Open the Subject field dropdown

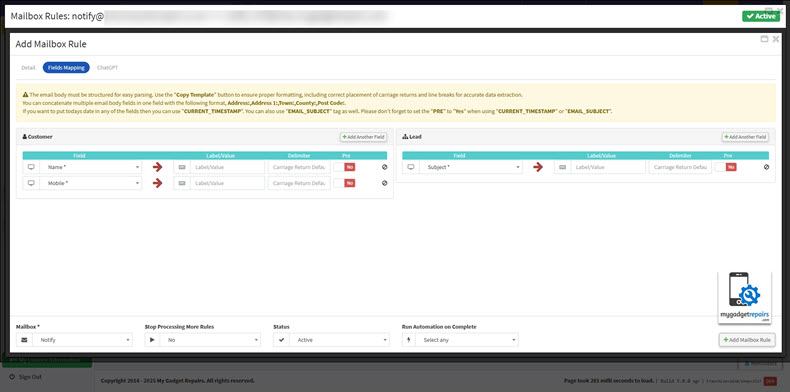(x=471, y=167)
